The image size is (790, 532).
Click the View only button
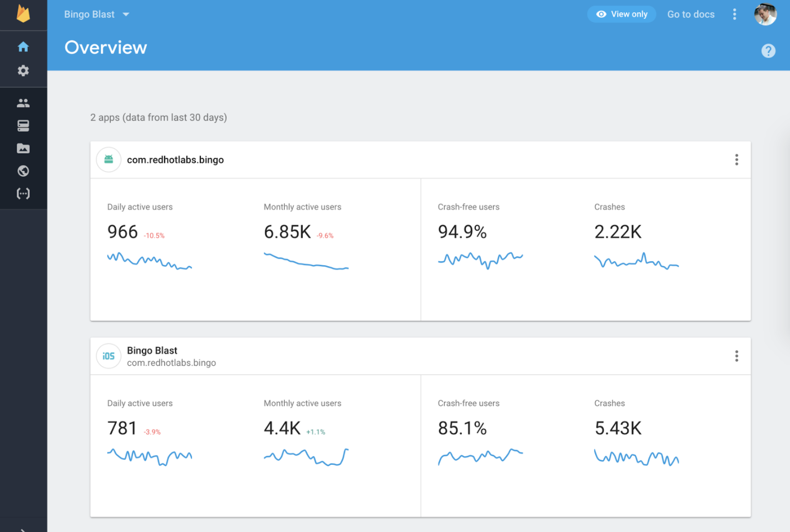[x=621, y=14]
